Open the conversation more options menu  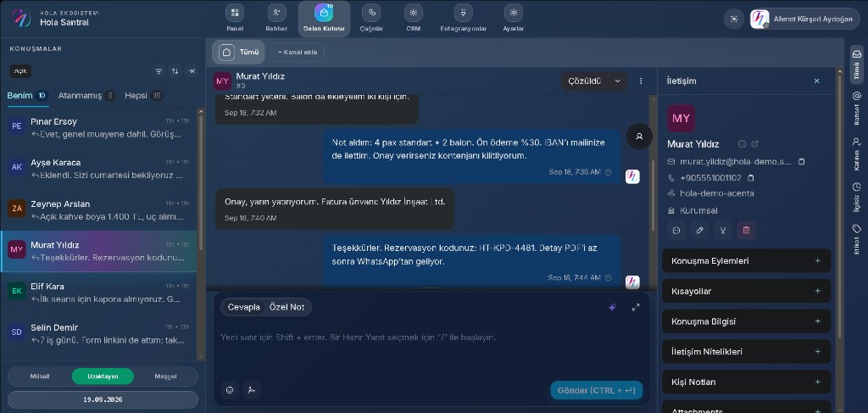click(641, 81)
